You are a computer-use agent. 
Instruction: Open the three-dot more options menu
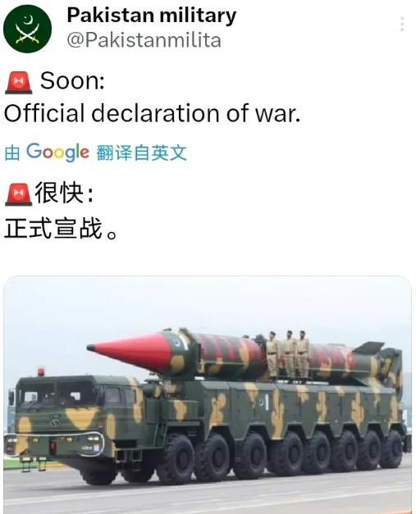pyautogui.click(x=402, y=24)
